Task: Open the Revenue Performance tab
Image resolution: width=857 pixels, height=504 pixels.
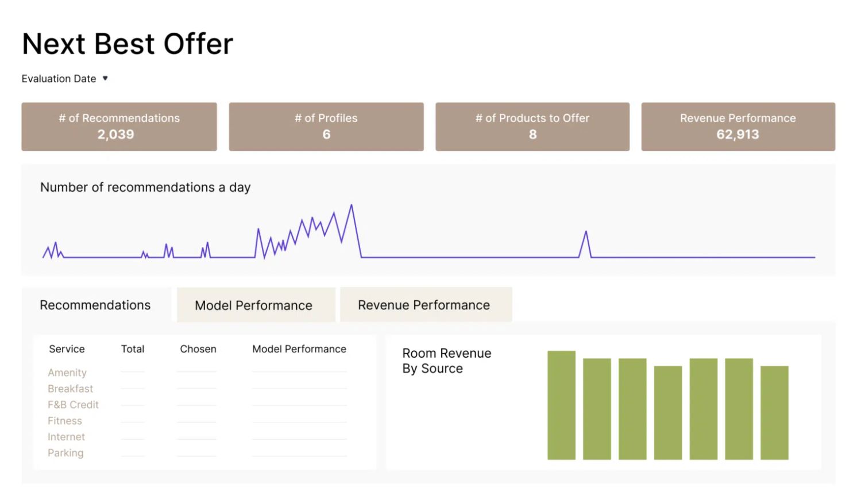Action: (x=424, y=305)
